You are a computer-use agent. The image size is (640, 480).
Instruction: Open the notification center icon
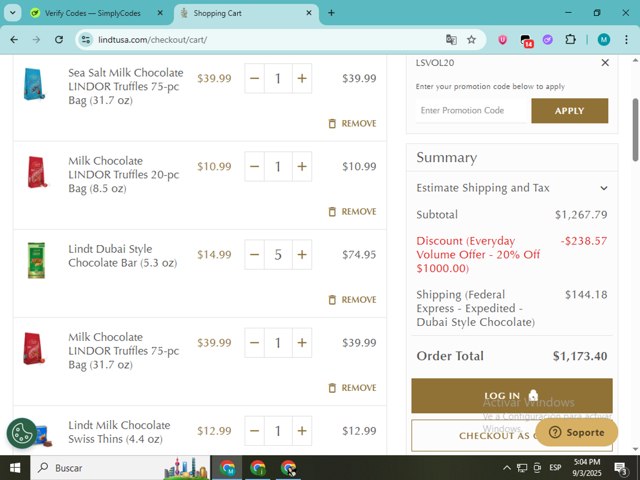pos(621,468)
